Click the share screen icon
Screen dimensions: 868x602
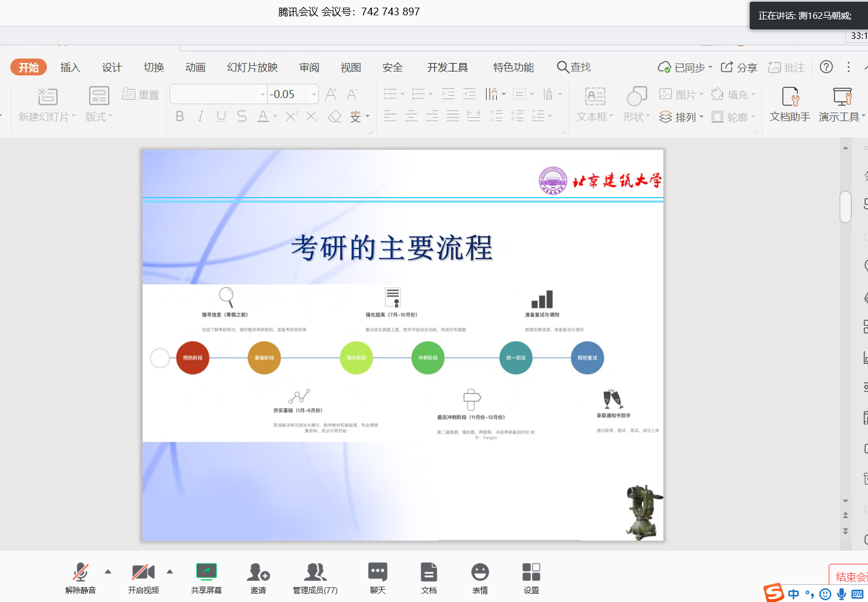206,577
